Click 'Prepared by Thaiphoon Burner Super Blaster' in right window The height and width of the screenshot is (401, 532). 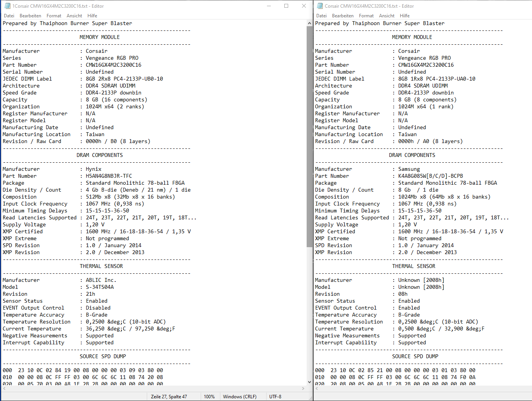pyautogui.click(x=380, y=23)
